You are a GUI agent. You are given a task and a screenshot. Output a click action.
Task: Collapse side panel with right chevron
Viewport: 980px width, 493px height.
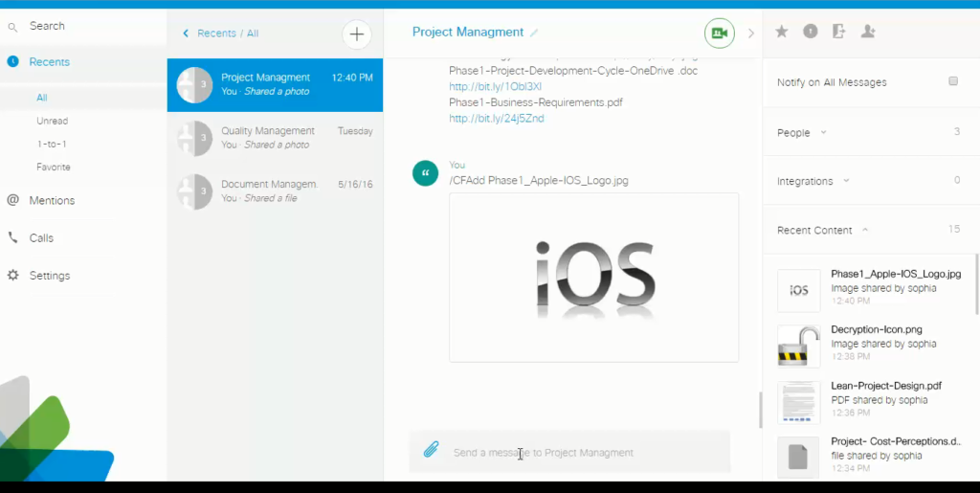pos(750,34)
